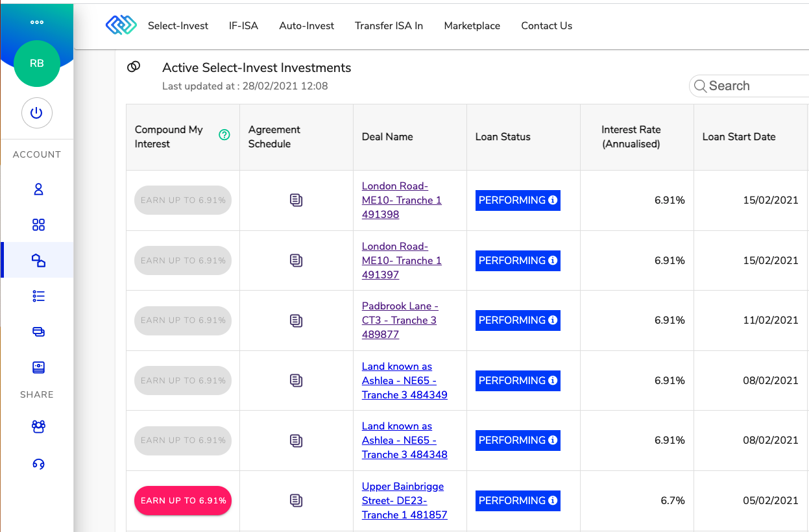809x532 pixels.
Task: Open the profile person icon in sidebar
Action: click(38, 189)
